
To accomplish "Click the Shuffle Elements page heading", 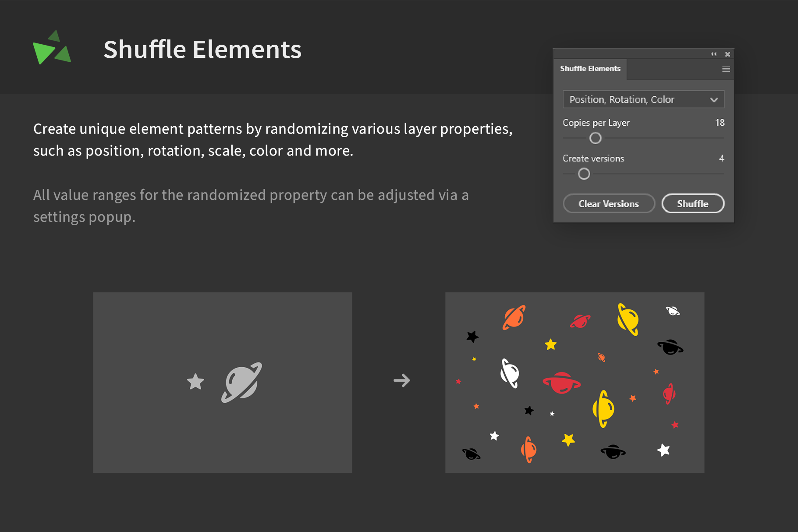I will click(x=202, y=49).
